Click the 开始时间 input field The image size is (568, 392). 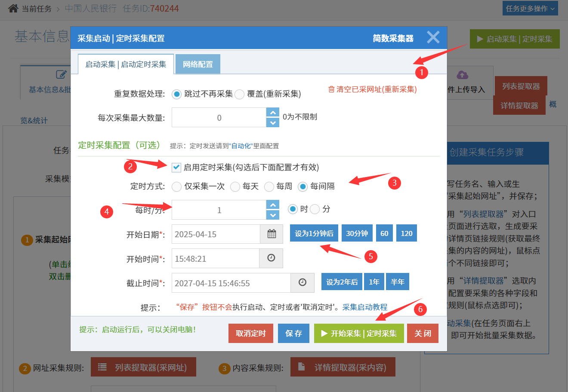(x=215, y=259)
